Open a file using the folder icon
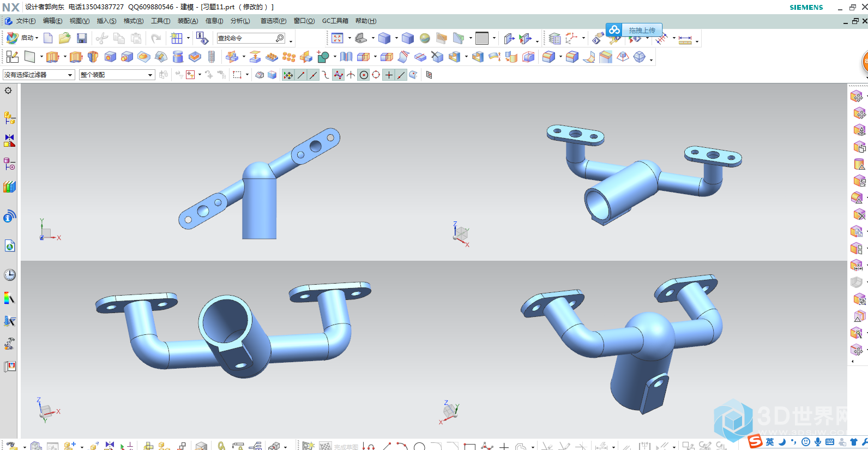 tap(64, 38)
